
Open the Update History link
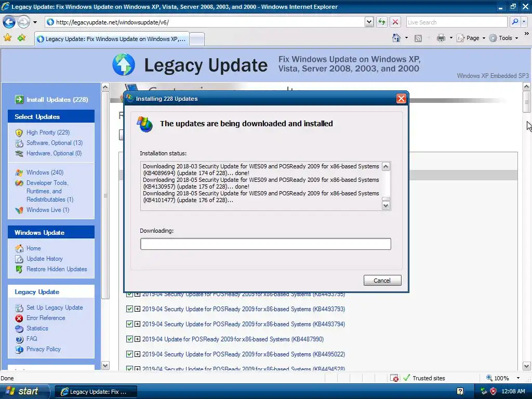point(45,259)
